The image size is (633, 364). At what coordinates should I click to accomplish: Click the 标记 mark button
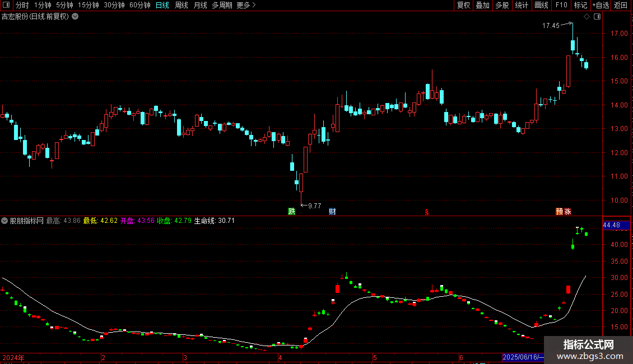click(x=580, y=5)
